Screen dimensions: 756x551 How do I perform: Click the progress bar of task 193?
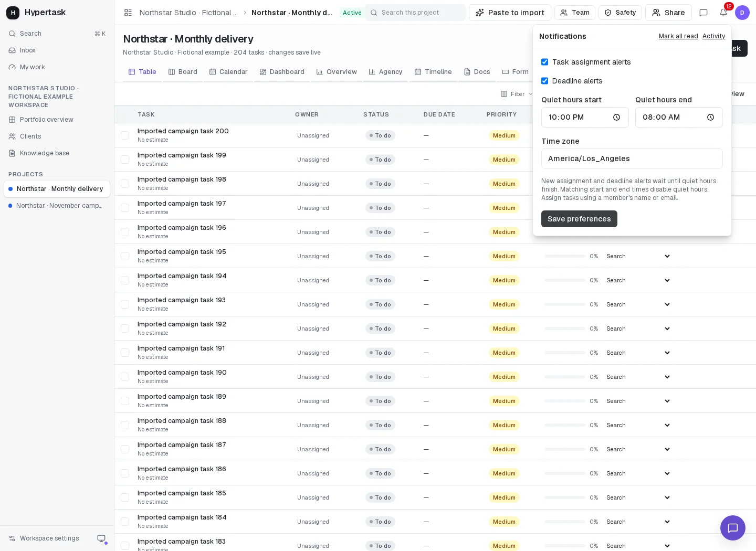pos(565,304)
